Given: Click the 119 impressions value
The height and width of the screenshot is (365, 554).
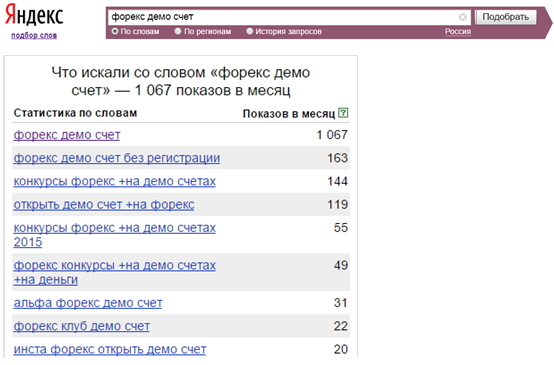Looking at the screenshot, I should (x=337, y=205).
